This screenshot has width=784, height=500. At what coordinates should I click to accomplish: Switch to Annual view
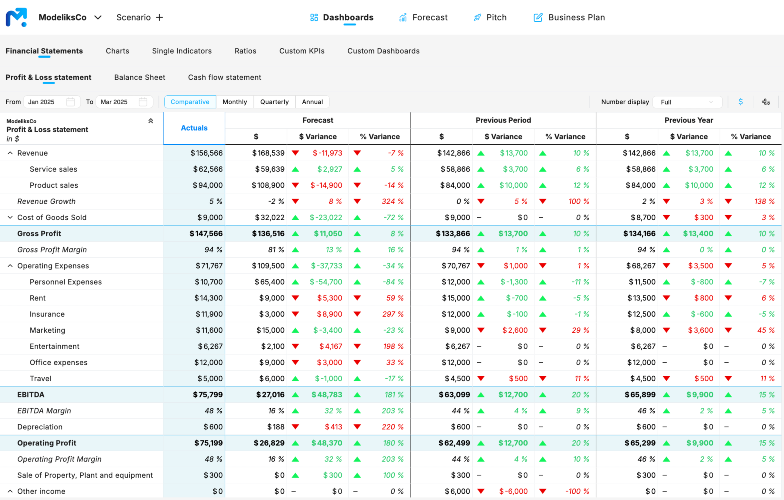[312, 102]
